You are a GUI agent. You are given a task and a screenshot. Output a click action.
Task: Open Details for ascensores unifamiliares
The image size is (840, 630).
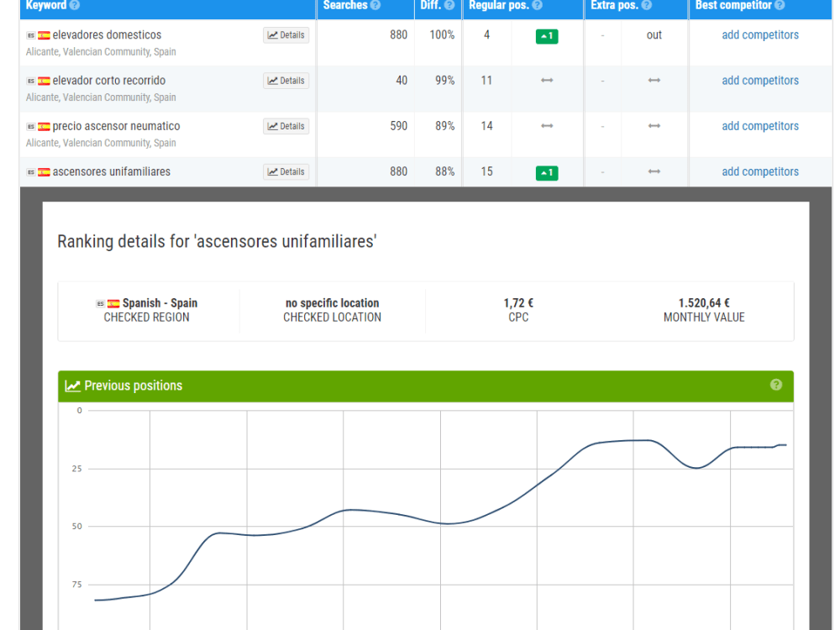286,172
